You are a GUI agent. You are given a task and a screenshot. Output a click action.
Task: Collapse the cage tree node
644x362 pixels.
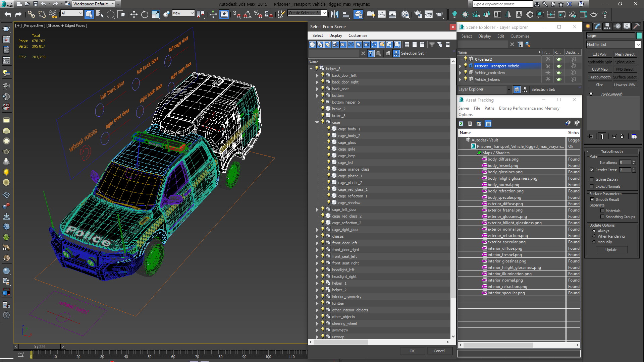coord(317,122)
